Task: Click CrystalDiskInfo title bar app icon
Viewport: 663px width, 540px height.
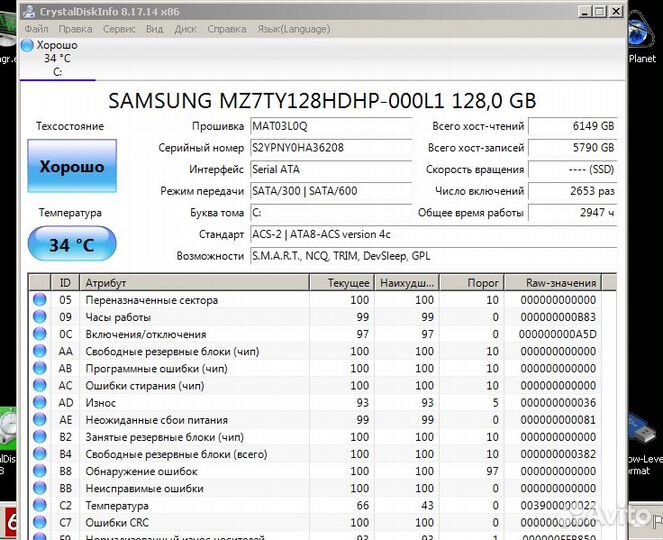Action: (x=29, y=11)
